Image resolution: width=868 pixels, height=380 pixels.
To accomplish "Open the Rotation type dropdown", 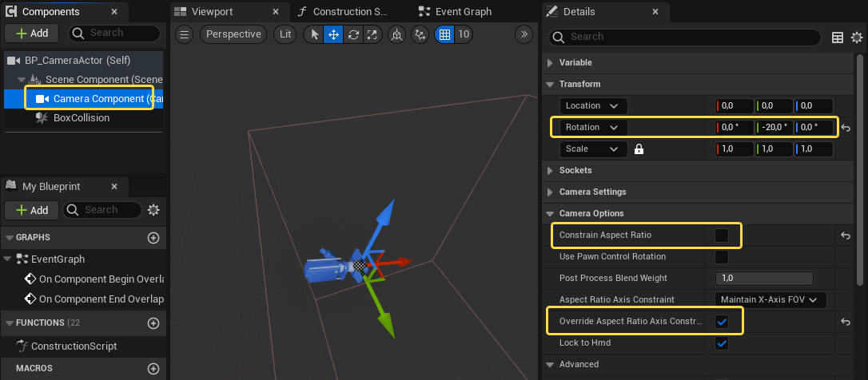I will point(593,127).
